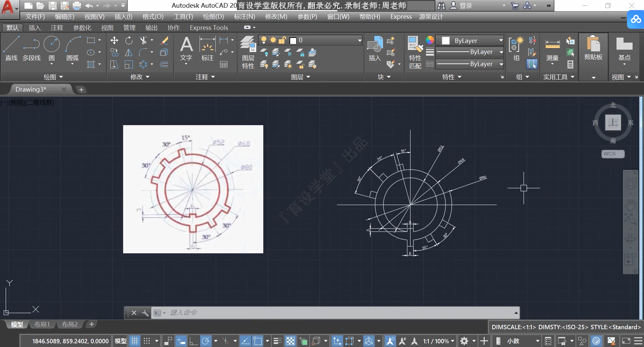Open the ByLayer linetype dropdown

[x=470, y=64]
